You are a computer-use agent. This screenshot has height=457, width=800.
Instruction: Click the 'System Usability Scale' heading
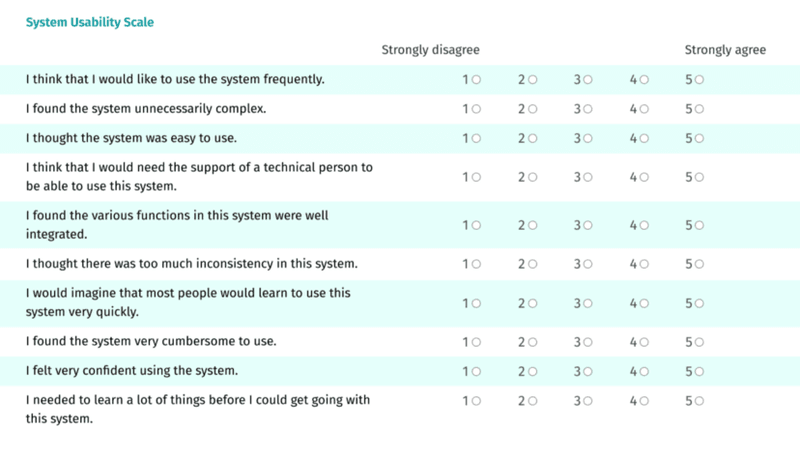pyautogui.click(x=90, y=22)
